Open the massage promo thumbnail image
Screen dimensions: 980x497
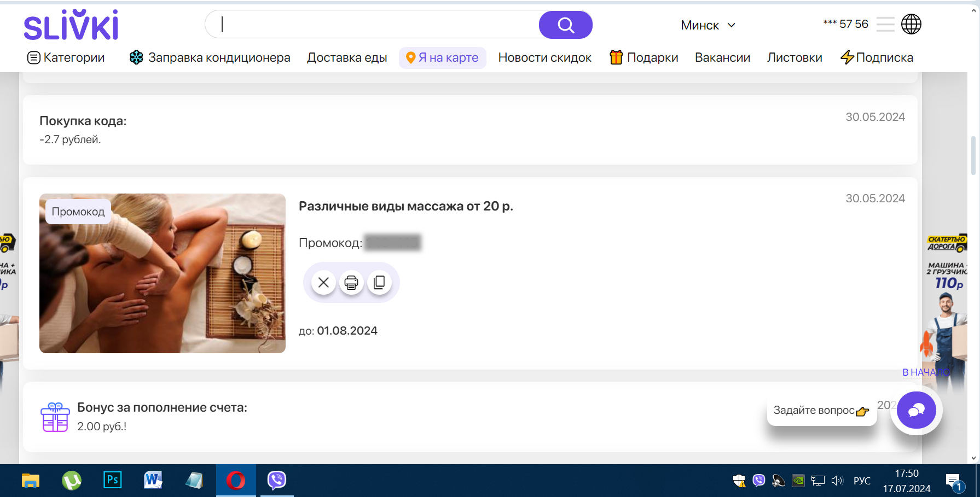(x=163, y=273)
